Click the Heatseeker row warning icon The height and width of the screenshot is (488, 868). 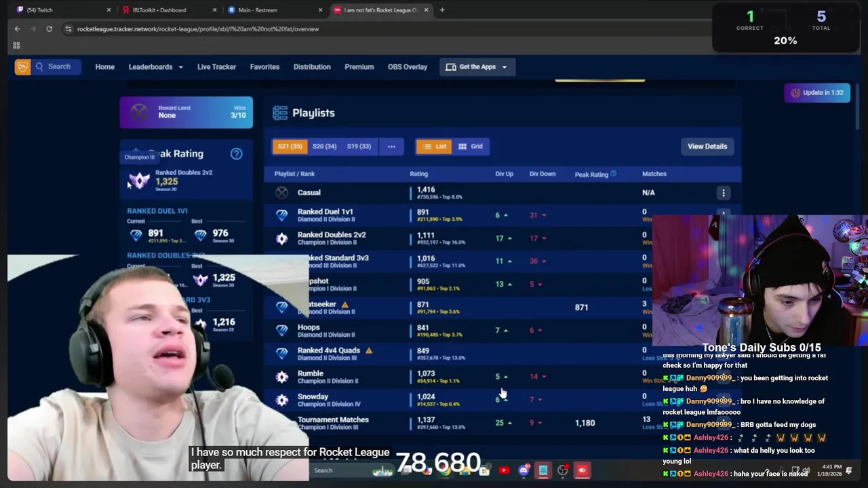point(344,304)
